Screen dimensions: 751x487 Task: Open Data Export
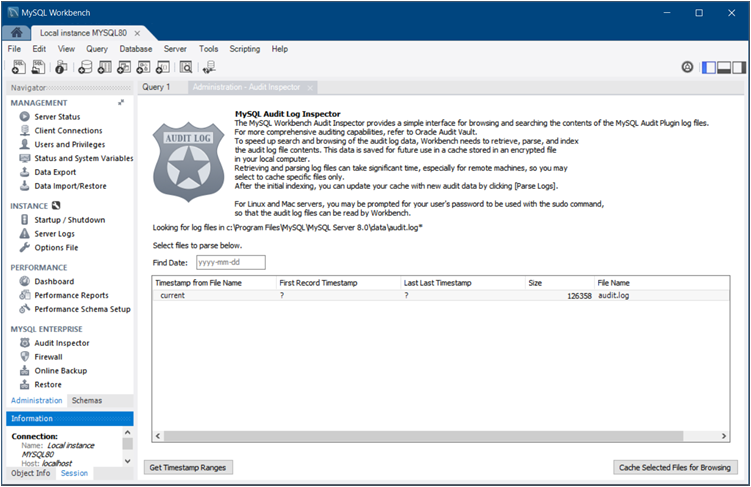coord(55,172)
